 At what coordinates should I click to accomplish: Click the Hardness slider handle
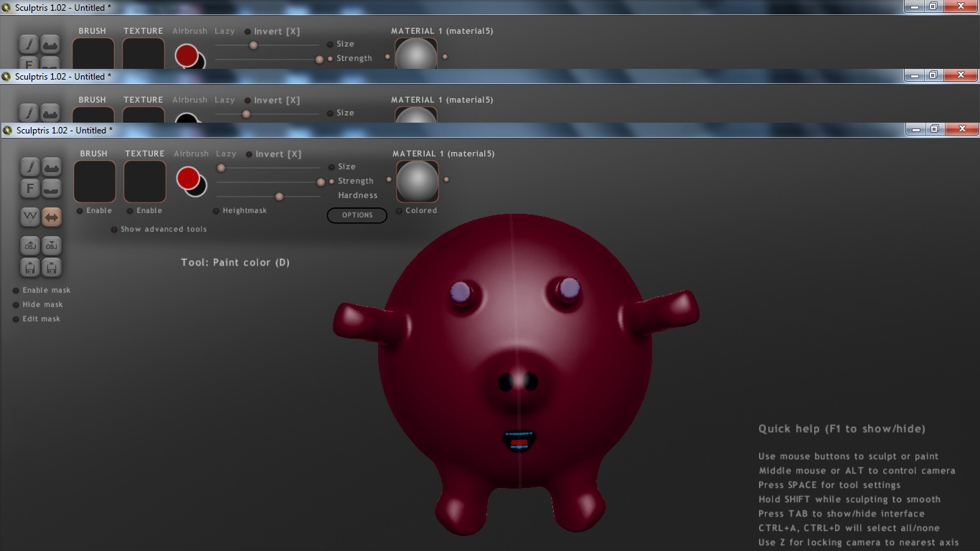(x=279, y=197)
